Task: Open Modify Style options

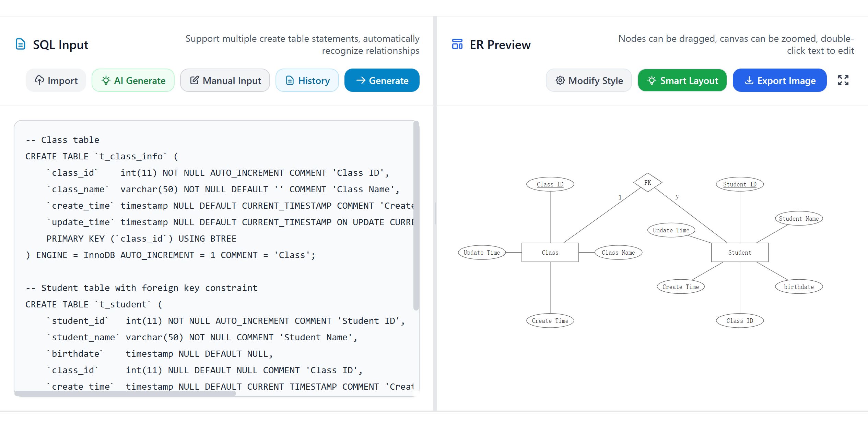Action: click(588, 80)
